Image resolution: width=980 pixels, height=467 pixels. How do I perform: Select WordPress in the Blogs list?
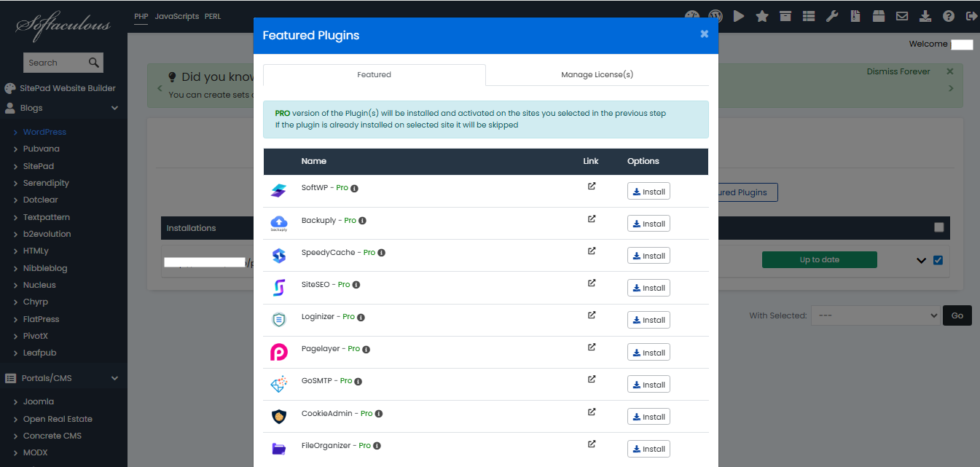[44, 132]
